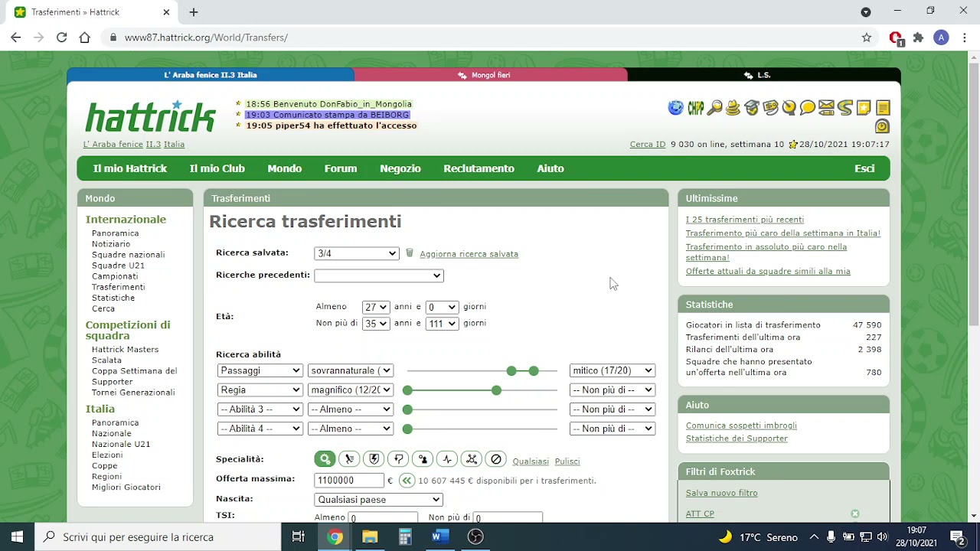Image resolution: width=980 pixels, height=551 pixels.
Task: Toggle the header specialty filter
Action: [423, 459]
